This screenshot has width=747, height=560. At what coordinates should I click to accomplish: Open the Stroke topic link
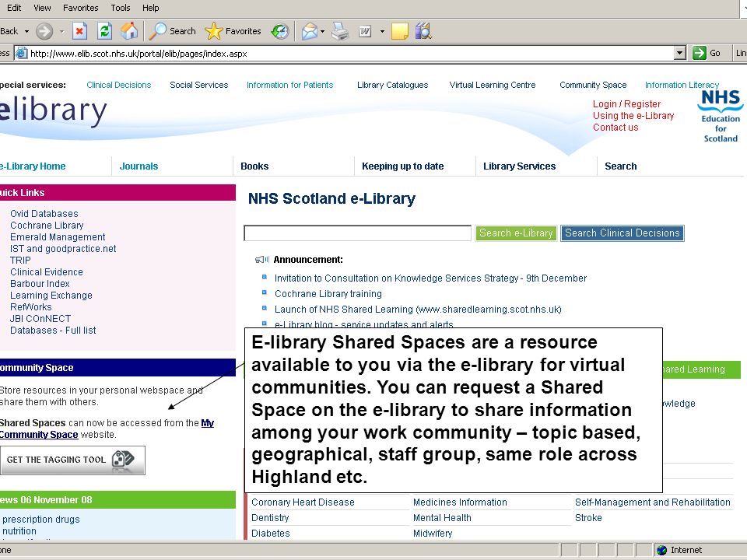coord(588,518)
